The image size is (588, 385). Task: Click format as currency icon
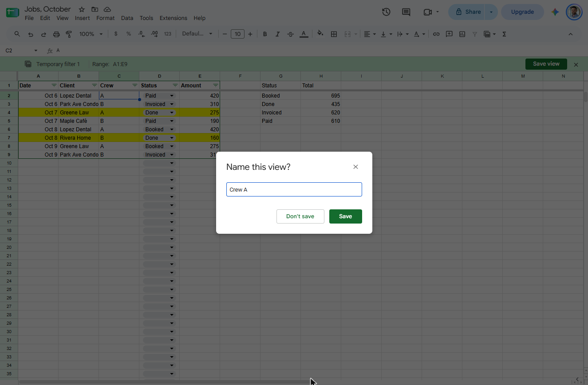pos(116,34)
